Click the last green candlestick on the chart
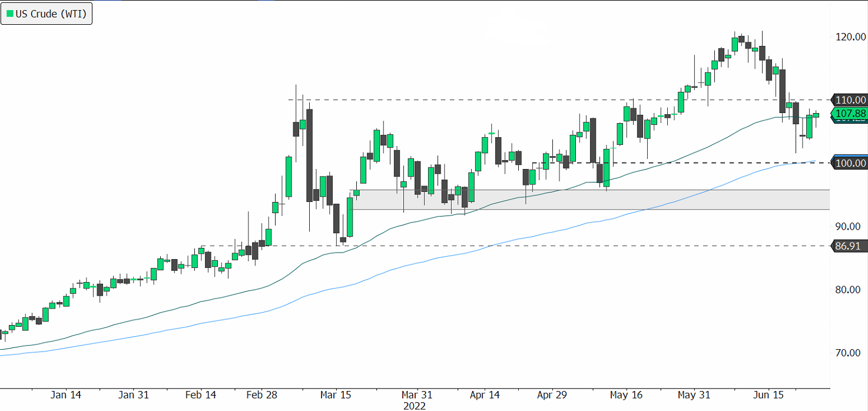 tap(816, 115)
